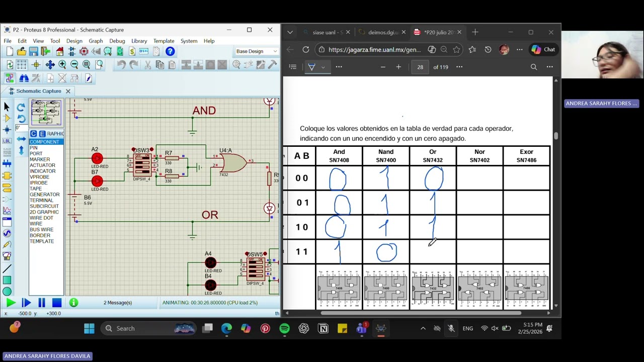The image size is (644, 362).
Task: Refresh the browser page
Action: (x=306, y=49)
